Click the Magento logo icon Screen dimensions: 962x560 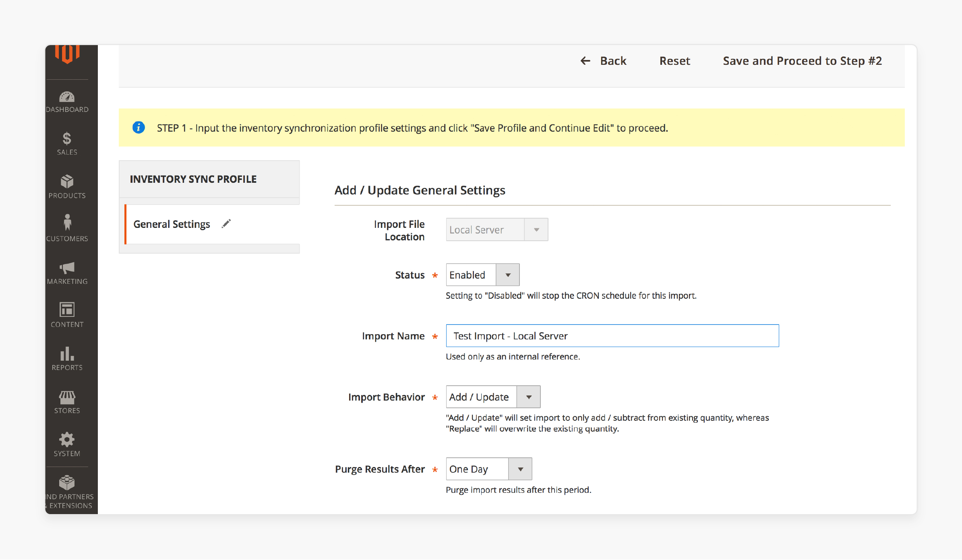coord(67,54)
